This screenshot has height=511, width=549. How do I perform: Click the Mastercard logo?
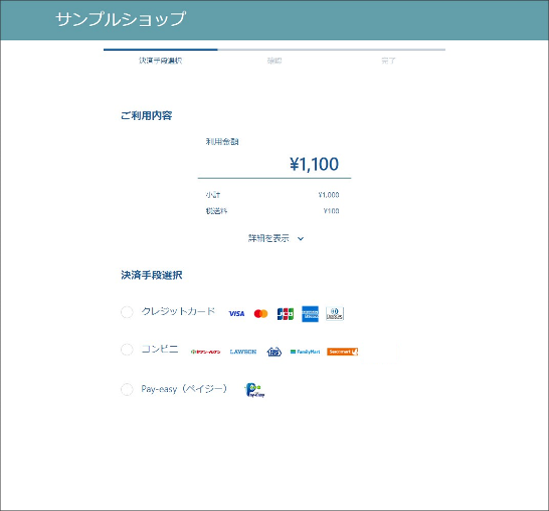tap(261, 313)
